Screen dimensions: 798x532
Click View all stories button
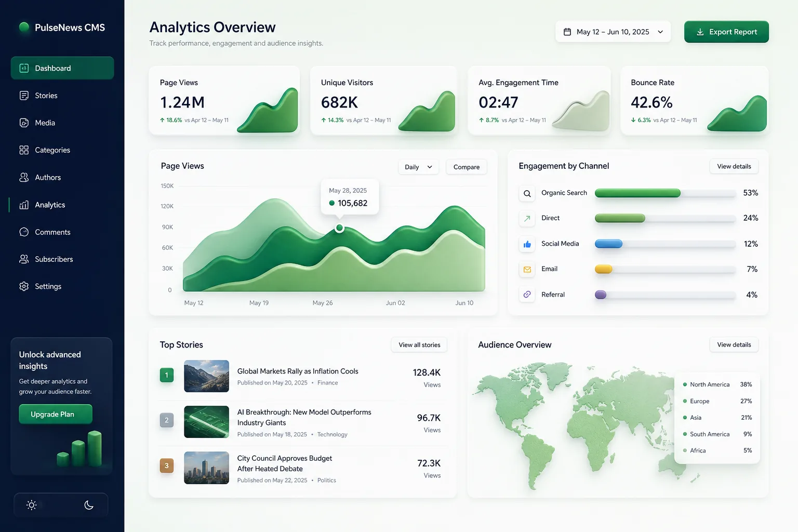(419, 345)
